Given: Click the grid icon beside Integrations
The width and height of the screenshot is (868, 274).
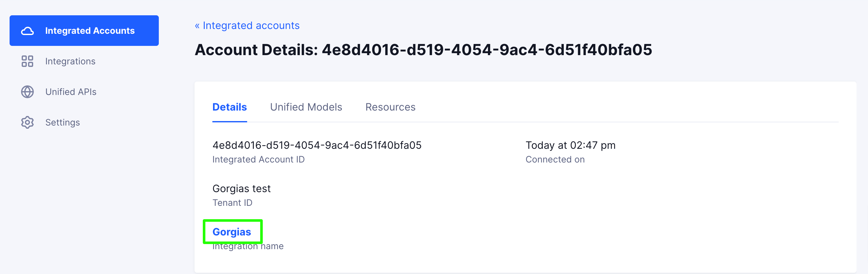Looking at the screenshot, I should [27, 61].
